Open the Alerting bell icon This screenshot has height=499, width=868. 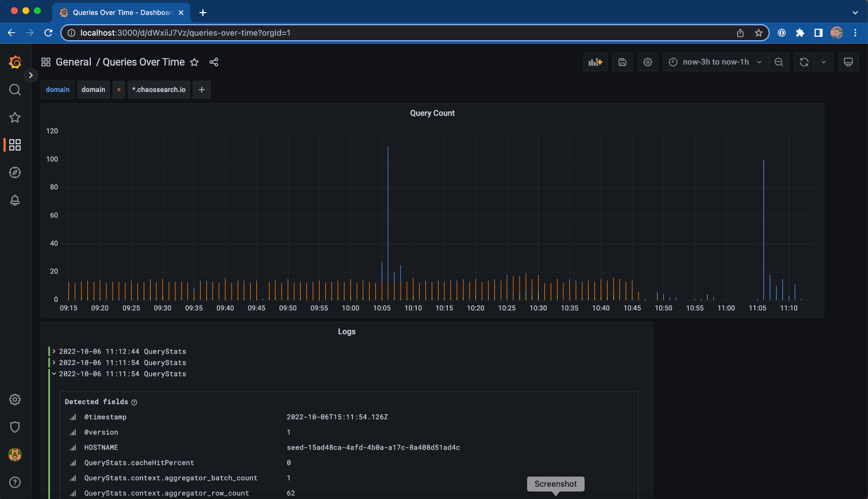(x=15, y=200)
